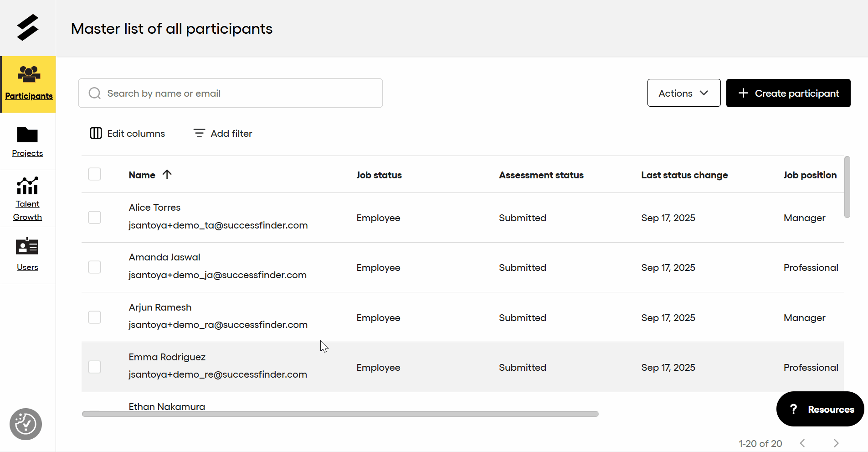868x452 pixels.
Task: Click Search by name or email field
Action: (x=231, y=93)
